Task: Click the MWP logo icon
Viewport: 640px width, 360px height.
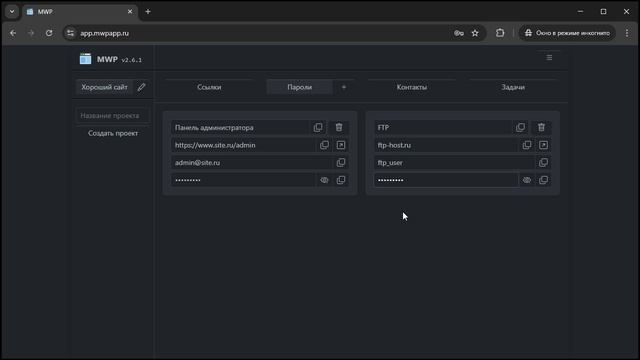Action: coord(85,59)
